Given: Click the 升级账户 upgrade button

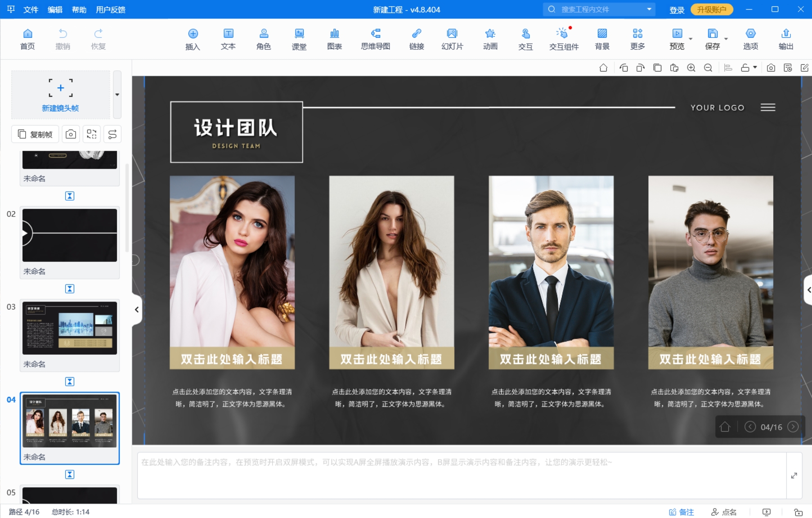Looking at the screenshot, I should (x=712, y=9).
